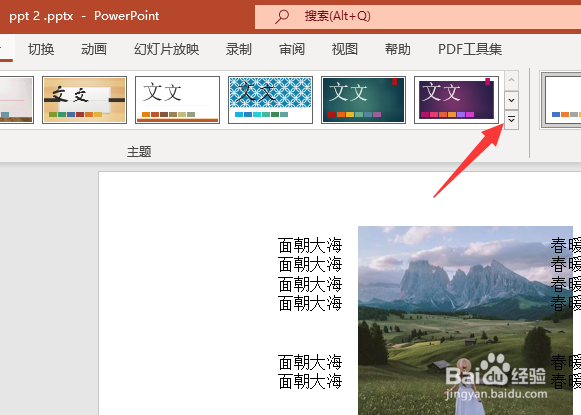Image resolution: width=581 pixels, height=415 pixels.
Task: Click the first 面朝大海 text line
Action: tap(310, 245)
